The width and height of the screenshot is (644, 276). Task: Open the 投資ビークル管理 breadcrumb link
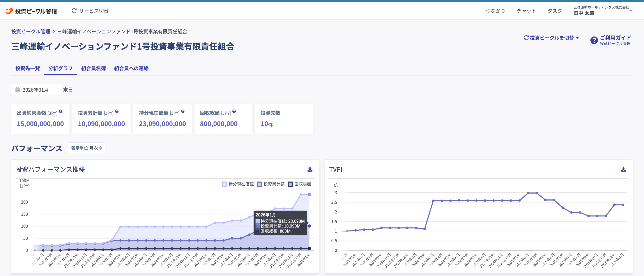[30, 32]
